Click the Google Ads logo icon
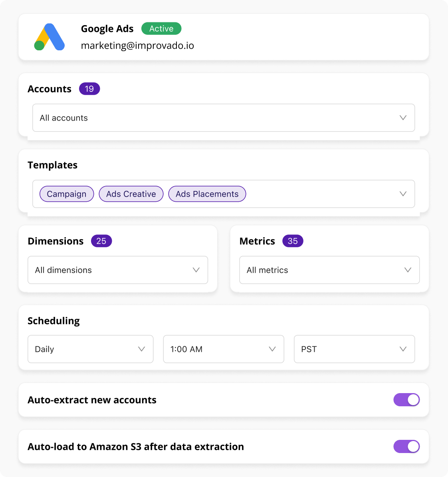Image resolution: width=448 pixels, height=477 pixels. (50, 37)
